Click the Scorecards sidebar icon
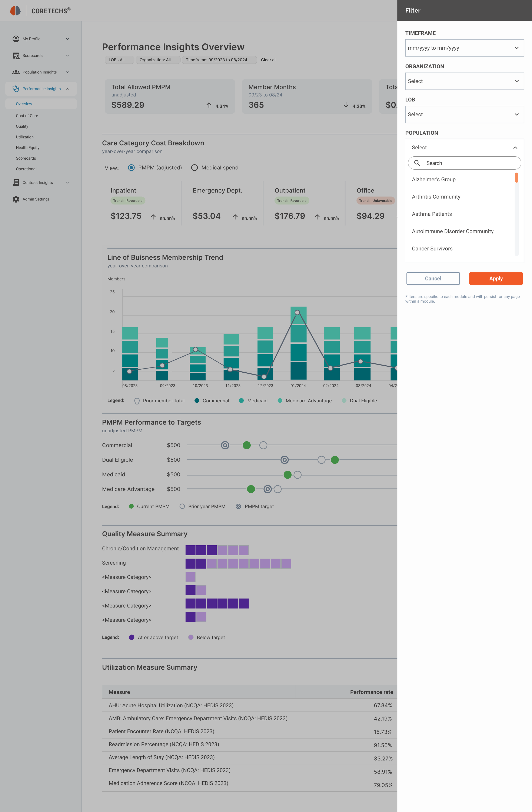This screenshot has height=812, width=532. 16,56
